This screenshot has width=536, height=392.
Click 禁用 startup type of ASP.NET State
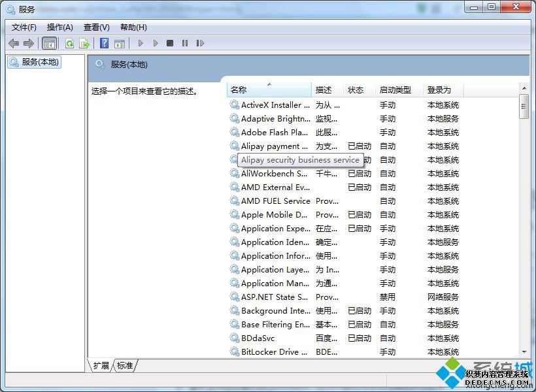point(388,297)
